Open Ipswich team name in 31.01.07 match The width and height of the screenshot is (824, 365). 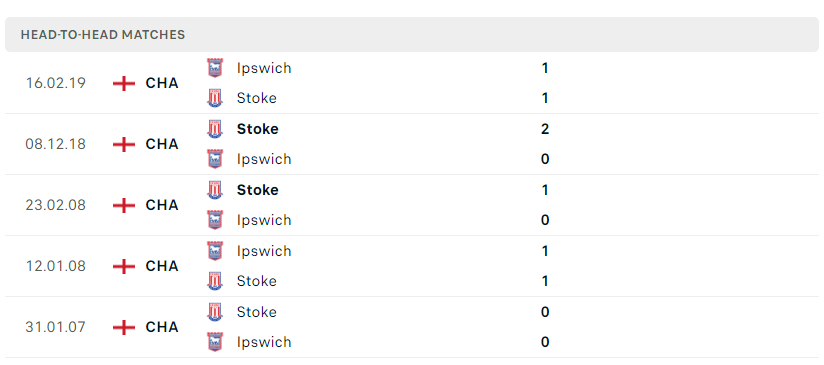tap(264, 342)
